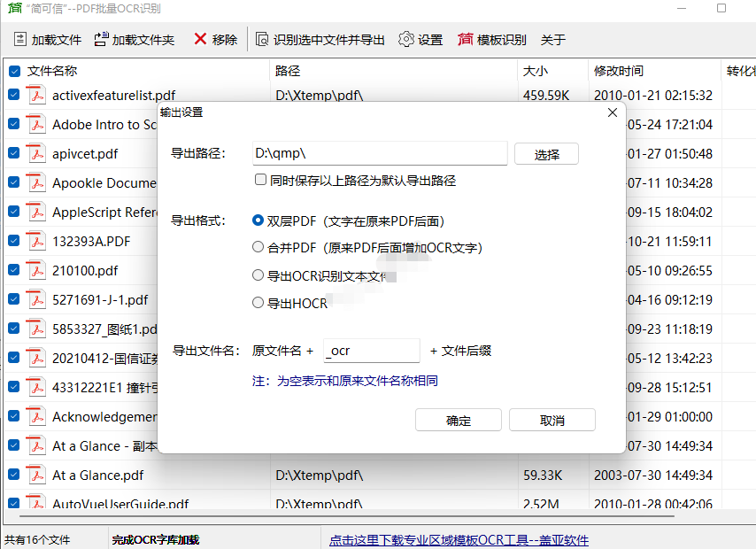
Task: Click the red X 移除 (remove) icon
Action: coord(200,40)
